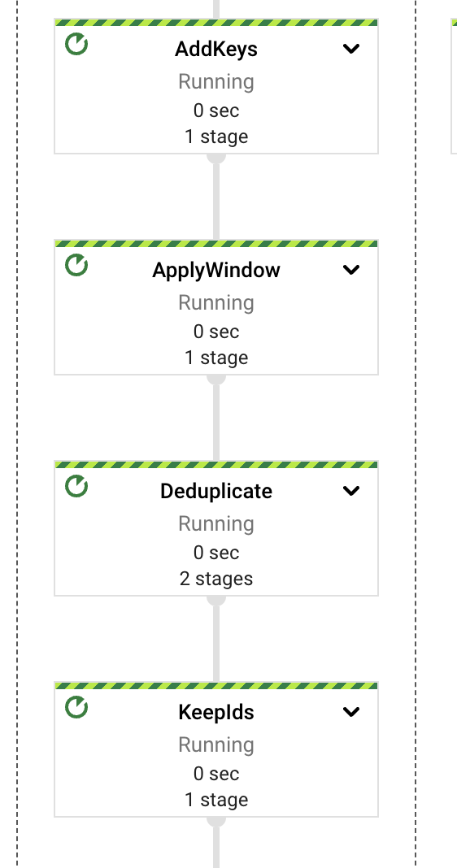Select the Deduplicate step title
457x868 pixels.
(216, 491)
